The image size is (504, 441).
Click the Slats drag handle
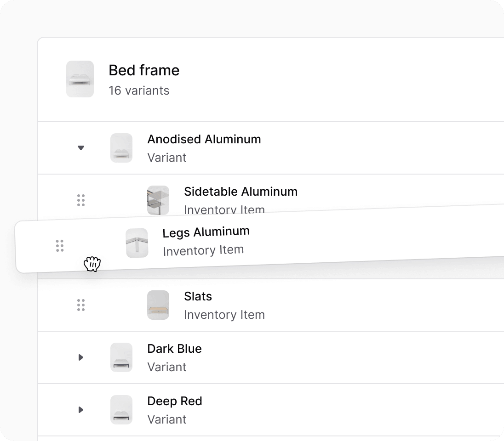pos(81,305)
